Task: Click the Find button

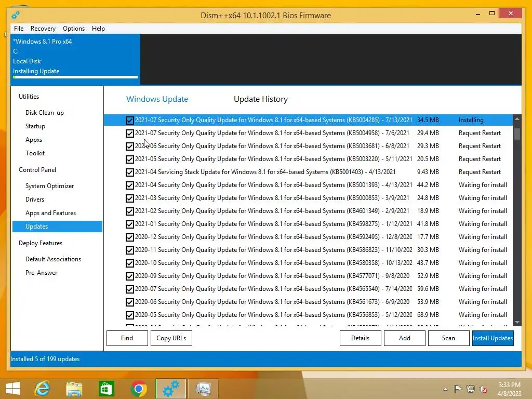Action: click(127, 338)
